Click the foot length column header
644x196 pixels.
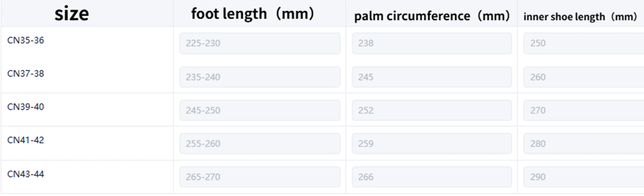253,13
